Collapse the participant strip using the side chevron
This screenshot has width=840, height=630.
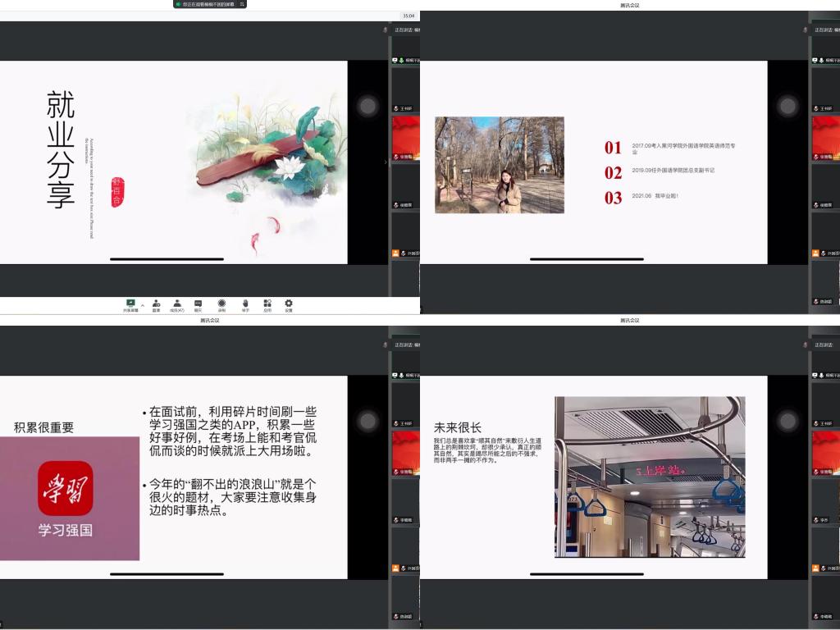coord(386,162)
